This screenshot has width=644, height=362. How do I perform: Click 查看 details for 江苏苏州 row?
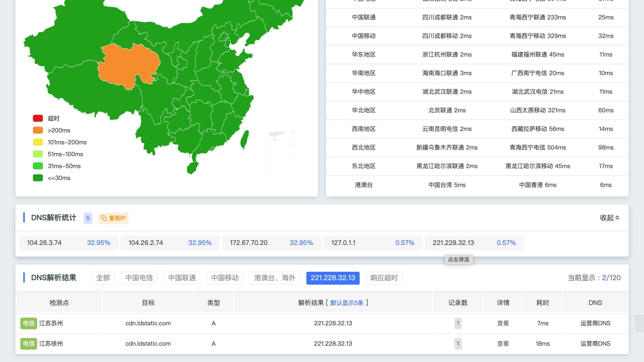click(x=503, y=323)
